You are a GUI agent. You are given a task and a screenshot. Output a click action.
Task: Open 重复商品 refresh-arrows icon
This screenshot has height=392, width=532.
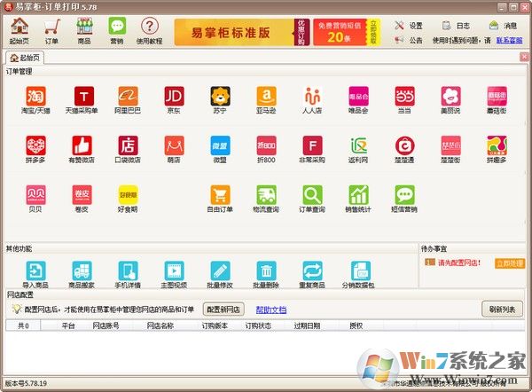click(x=312, y=270)
